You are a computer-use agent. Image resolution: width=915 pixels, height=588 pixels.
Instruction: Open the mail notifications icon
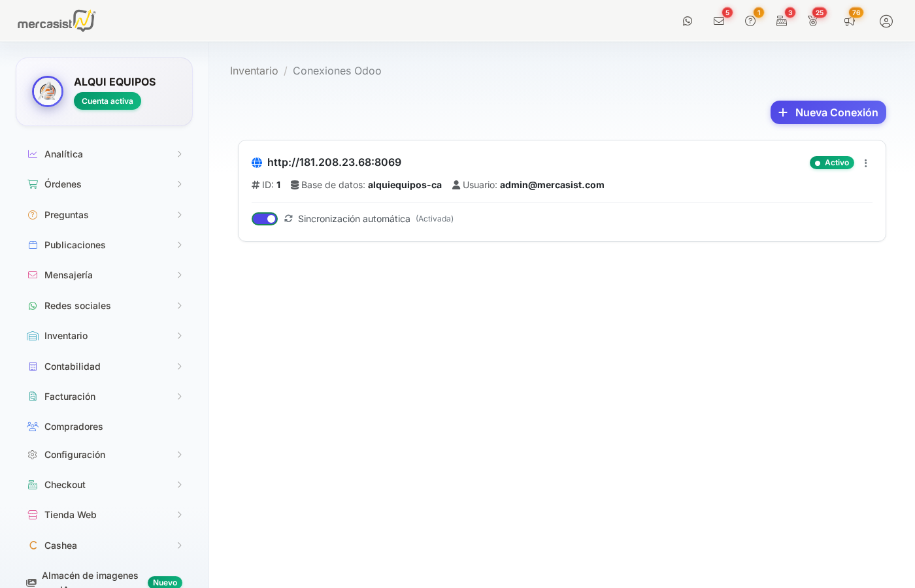tap(719, 21)
